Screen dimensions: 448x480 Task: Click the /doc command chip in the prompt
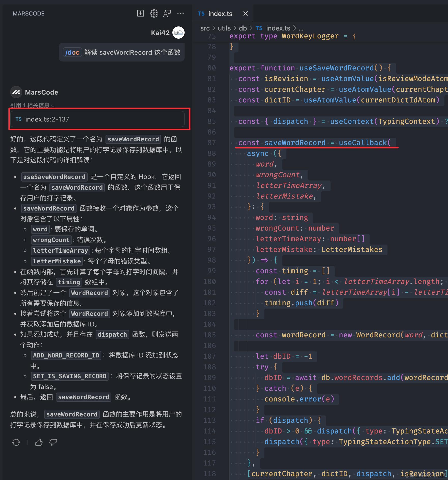[x=72, y=52]
